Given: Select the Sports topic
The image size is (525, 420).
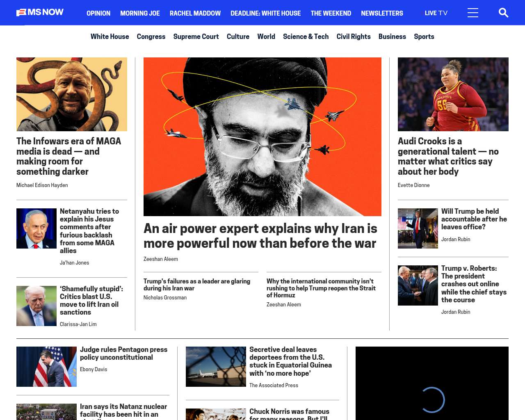Looking at the screenshot, I should 424,37.
